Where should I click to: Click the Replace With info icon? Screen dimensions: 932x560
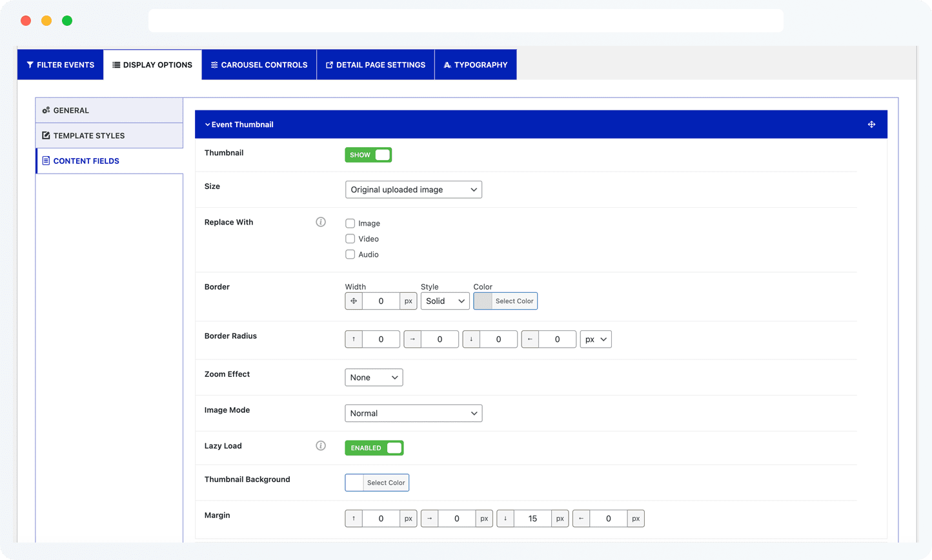tap(321, 222)
